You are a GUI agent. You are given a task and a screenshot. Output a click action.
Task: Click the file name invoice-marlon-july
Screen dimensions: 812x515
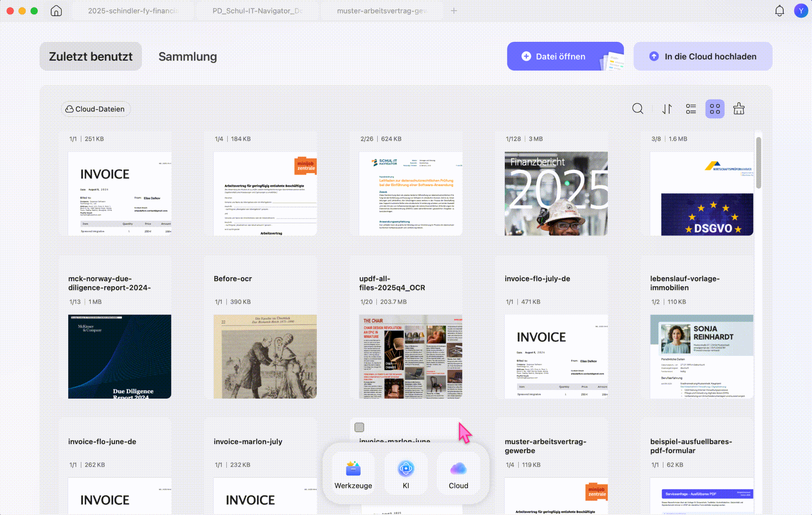point(248,442)
